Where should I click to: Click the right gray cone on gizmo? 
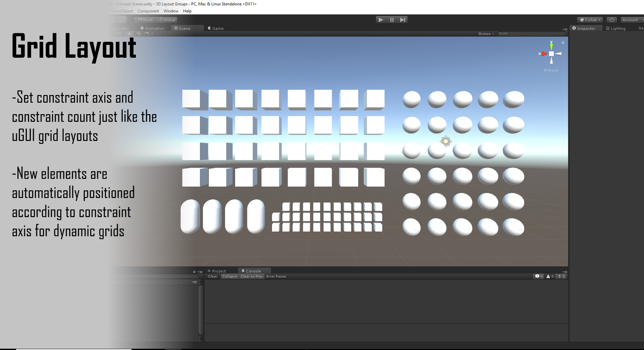tap(558, 54)
